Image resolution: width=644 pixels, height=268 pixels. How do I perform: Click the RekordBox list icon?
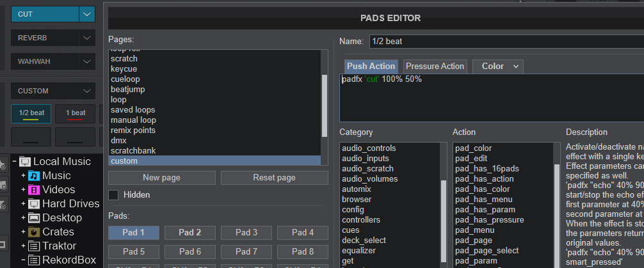[34, 260]
